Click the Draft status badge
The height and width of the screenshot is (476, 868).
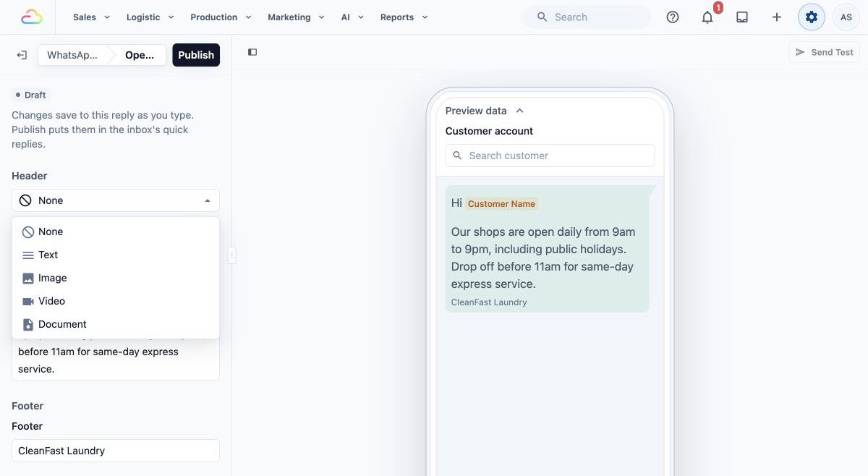point(30,95)
